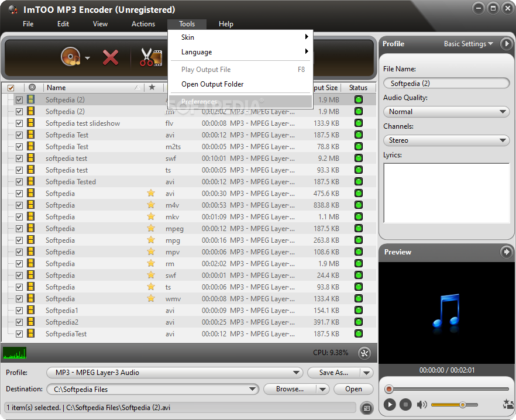The image size is (516, 420).
Task: Uncheck the Softpedia wmv row checkbox
Action: click(19, 299)
